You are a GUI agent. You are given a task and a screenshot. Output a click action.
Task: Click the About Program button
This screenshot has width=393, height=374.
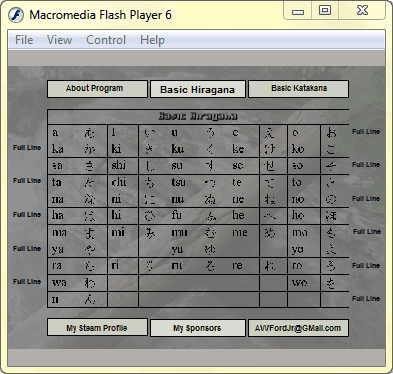tap(97, 89)
